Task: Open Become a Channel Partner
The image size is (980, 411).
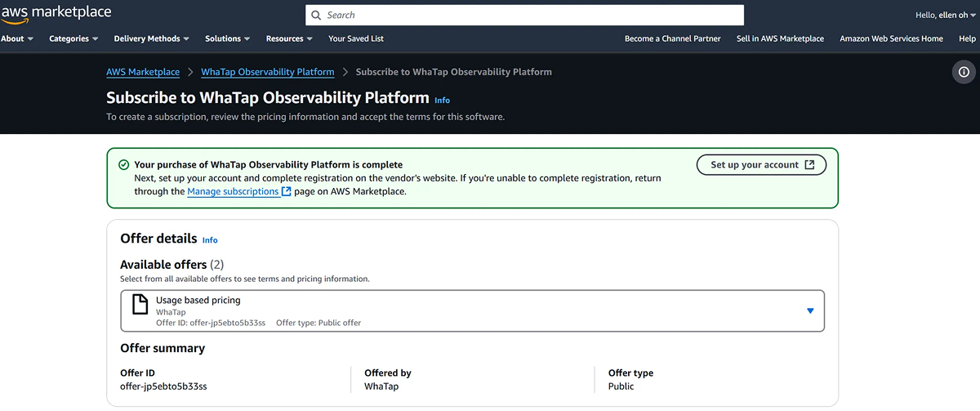Action: [x=673, y=38]
